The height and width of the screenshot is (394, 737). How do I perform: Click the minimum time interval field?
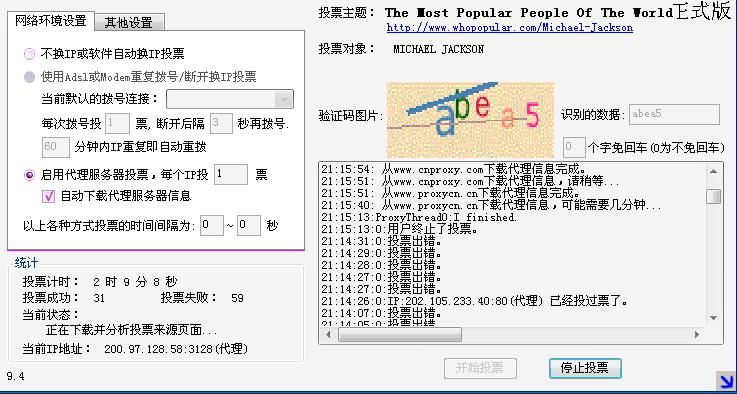[x=212, y=225]
